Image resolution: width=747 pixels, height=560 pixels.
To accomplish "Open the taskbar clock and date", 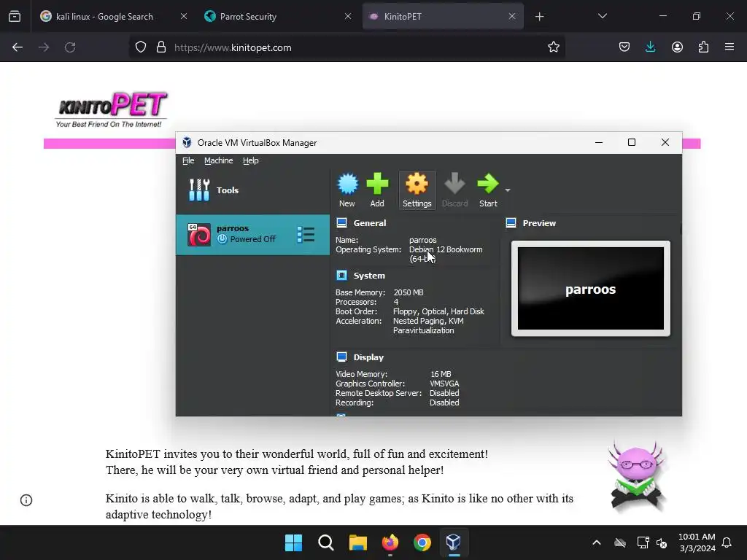I will [697, 542].
